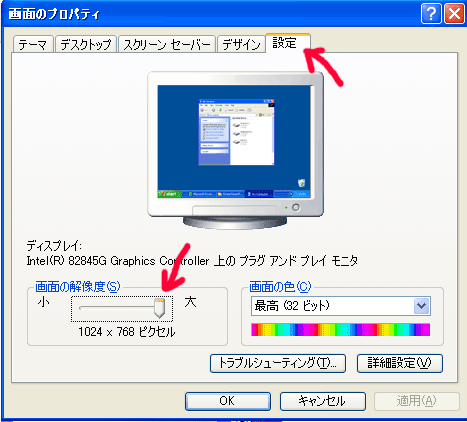Select the スクリーン セーバー tab
This screenshot has width=467, height=422.
coord(167,44)
